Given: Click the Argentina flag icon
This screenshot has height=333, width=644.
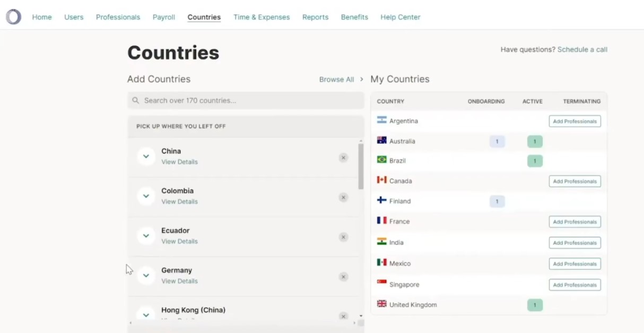Looking at the screenshot, I should [381, 120].
